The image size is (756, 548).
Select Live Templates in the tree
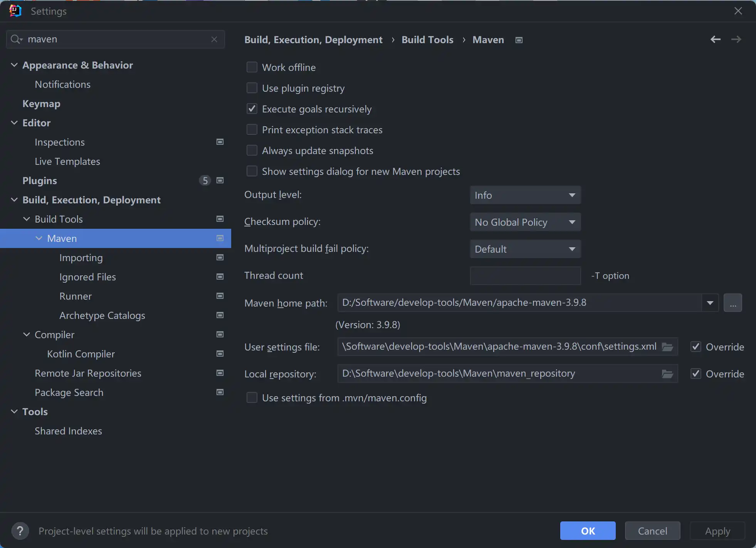click(67, 161)
